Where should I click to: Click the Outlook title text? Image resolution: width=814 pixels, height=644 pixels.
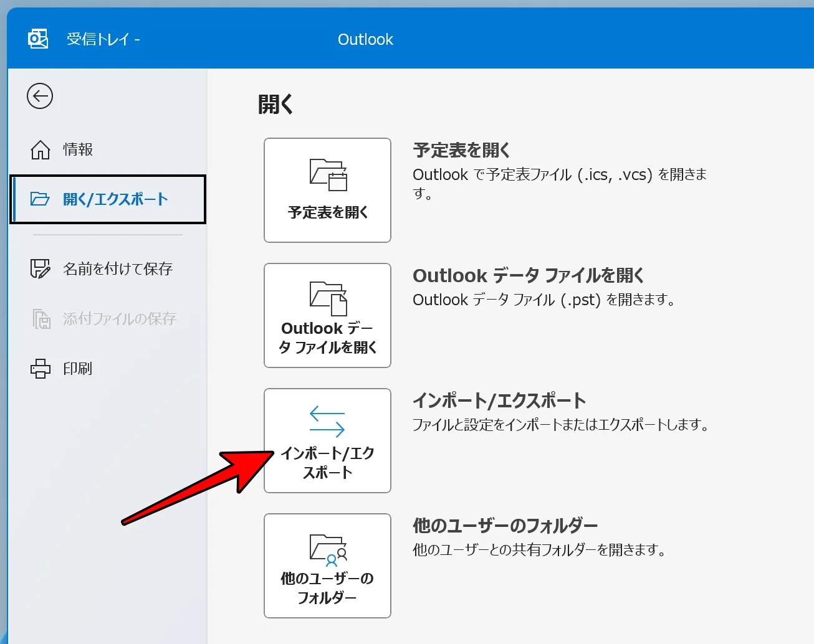click(x=365, y=39)
